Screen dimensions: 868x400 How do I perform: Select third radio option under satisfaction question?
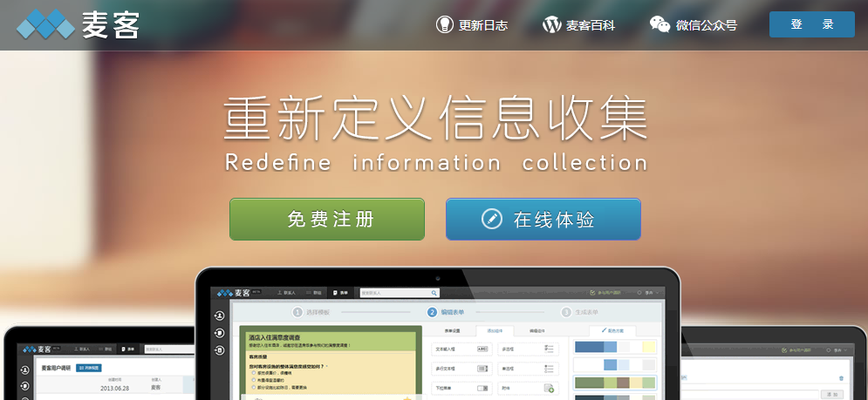point(254,387)
